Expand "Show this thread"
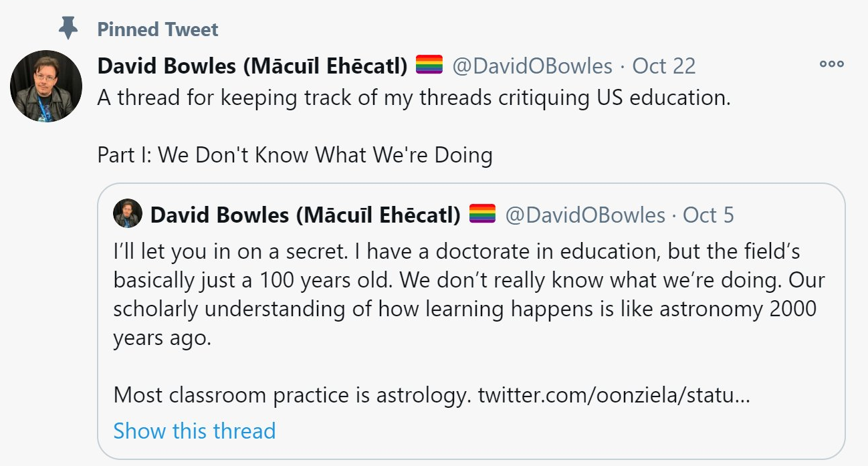This screenshot has height=466, width=868. [x=195, y=431]
